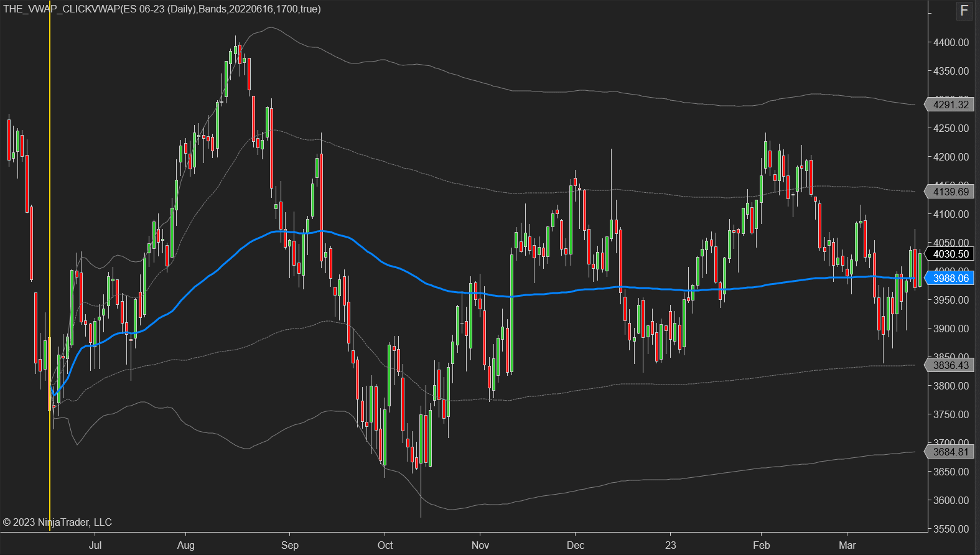The height and width of the screenshot is (555, 980).
Task: Click the 3800.00 price axis label
Action: (x=951, y=386)
